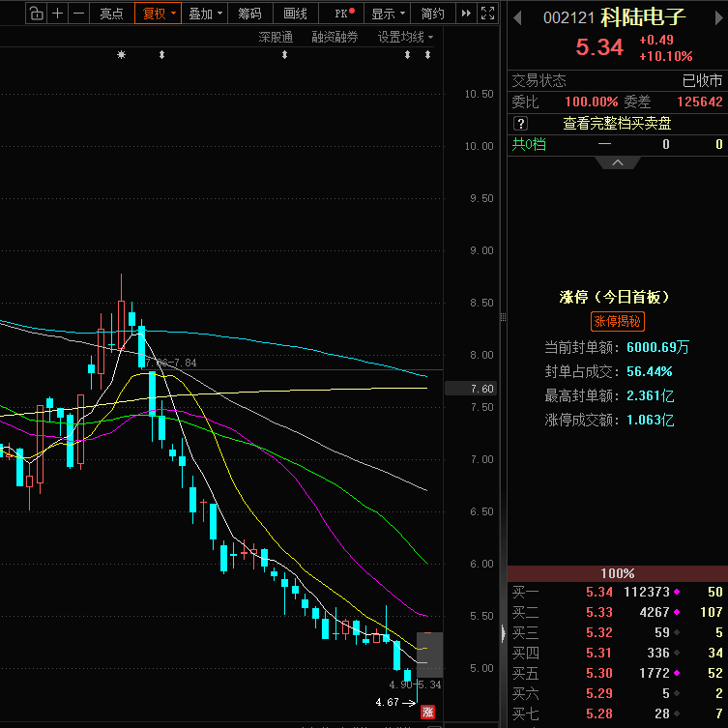Expand the 叠加 overlay dropdown
Viewport: 728px width, 728px height.
[x=205, y=14]
